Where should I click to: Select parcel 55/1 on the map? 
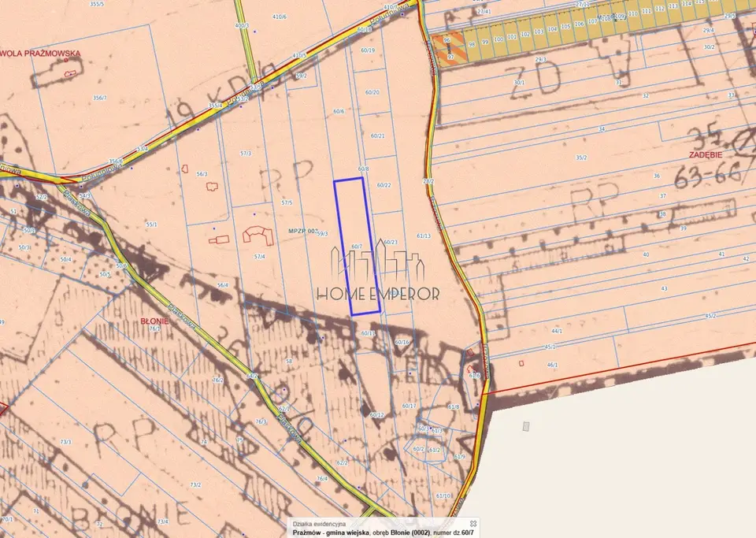coord(151,224)
